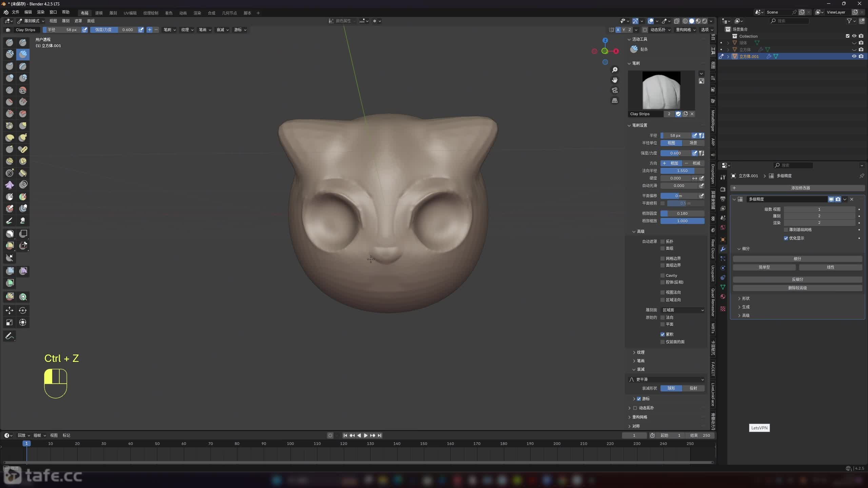
Task: Expand the 重构网格 panel
Action: click(639, 417)
